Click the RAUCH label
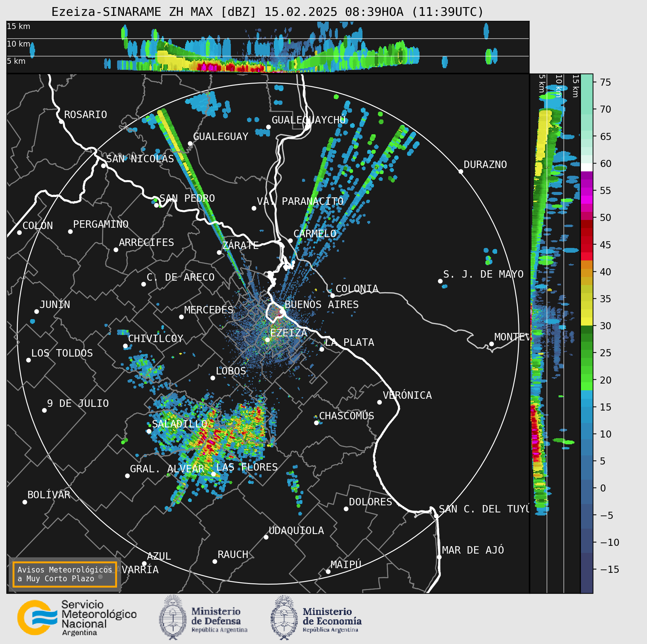Screen dimensions: 647x644 (233, 555)
